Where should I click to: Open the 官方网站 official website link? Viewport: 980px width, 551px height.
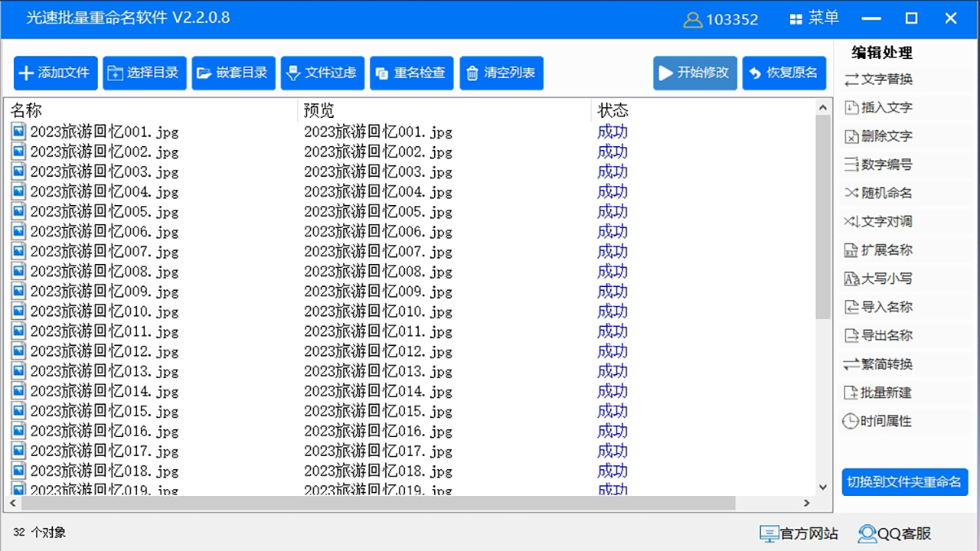click(x=799, y=533)
